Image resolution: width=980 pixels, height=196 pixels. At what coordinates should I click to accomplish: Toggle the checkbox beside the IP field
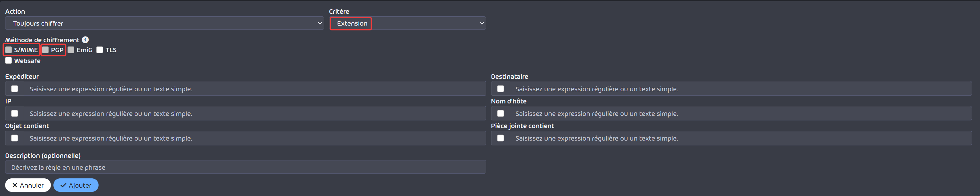point(14,113)
